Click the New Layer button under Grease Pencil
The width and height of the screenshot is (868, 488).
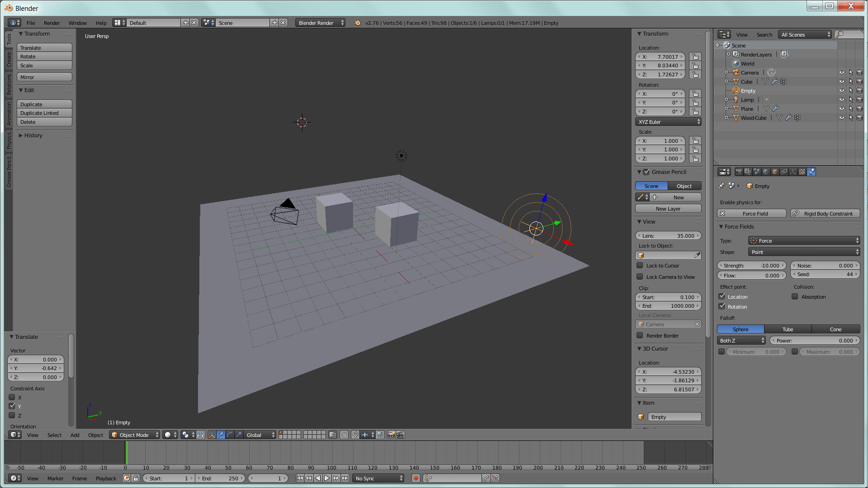668,208
